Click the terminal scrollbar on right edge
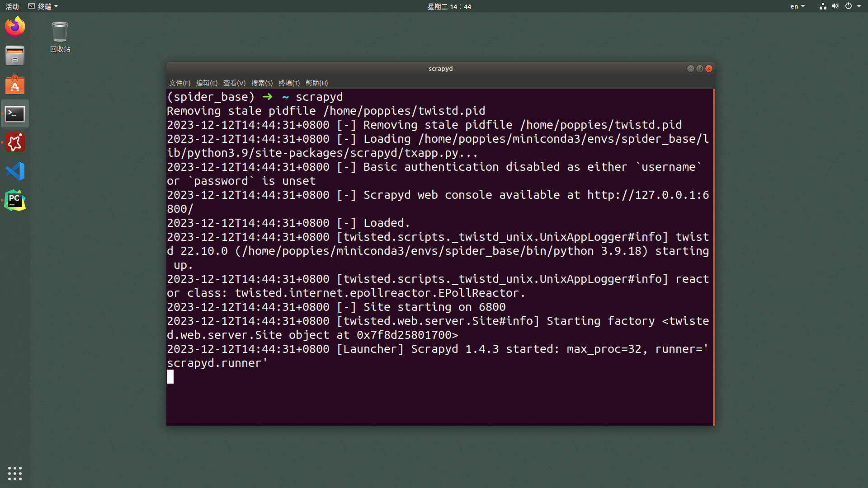Viewport: 868px width, 488px height. coord(714,258)
